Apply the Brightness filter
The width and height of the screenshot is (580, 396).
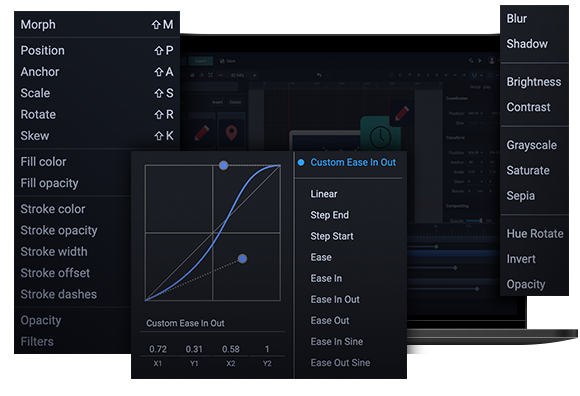pyautogui.click(x=535, y=82)
